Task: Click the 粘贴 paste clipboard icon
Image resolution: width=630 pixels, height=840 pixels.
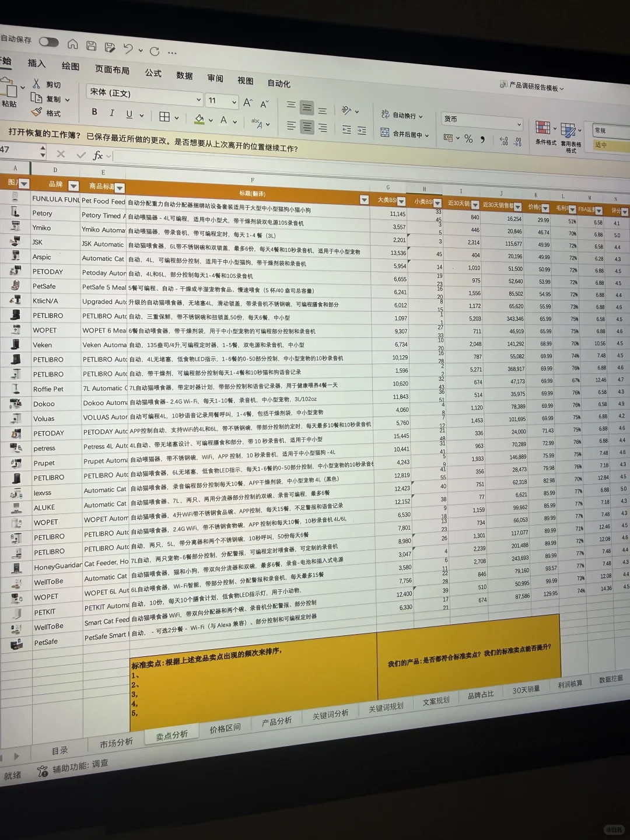Action: tap(9, 89)
